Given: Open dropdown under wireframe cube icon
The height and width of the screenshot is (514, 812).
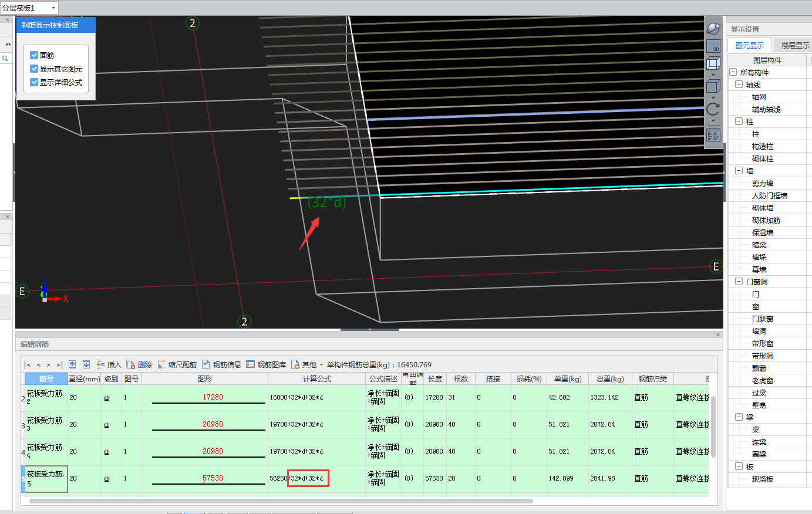Looking at the screenshot, I should [713, 75].
